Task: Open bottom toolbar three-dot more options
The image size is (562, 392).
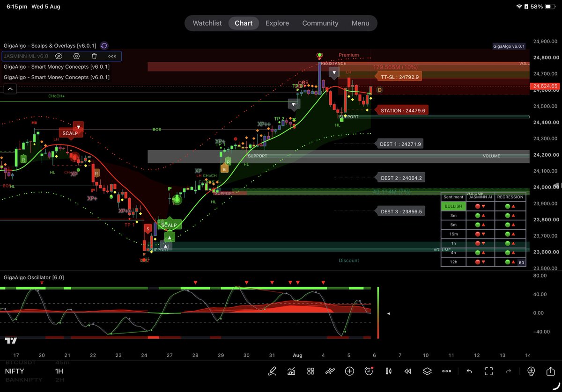Action: coord(447,371)
